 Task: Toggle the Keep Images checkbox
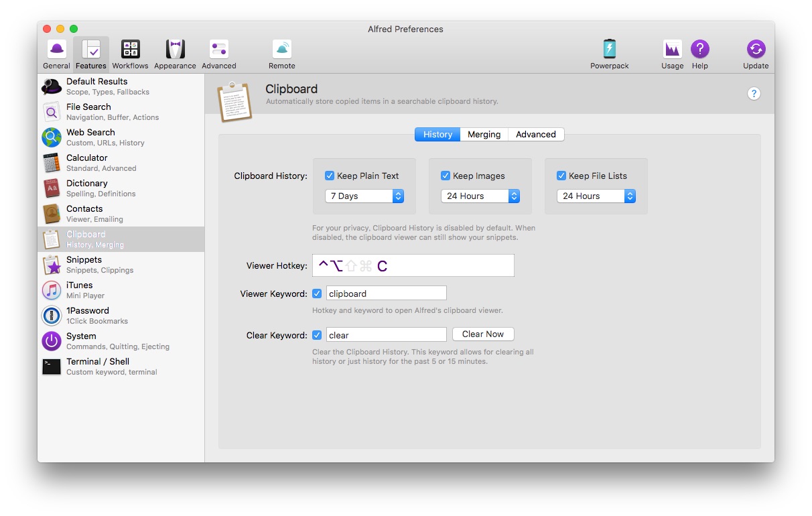point(446,176)
